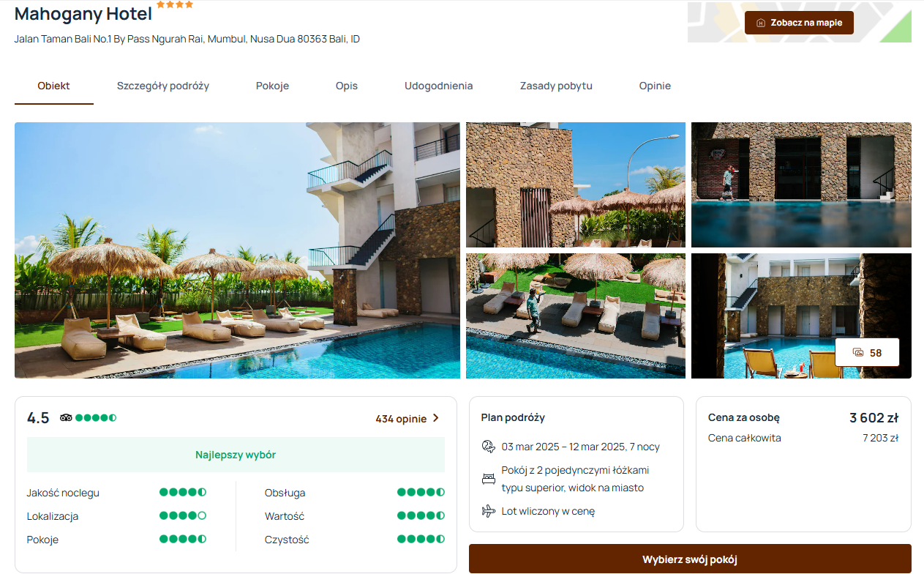Viewport: 924px width, 574px height.
Task: Click the Mahogany Hotel title
Action: click(x=83, y=13)
